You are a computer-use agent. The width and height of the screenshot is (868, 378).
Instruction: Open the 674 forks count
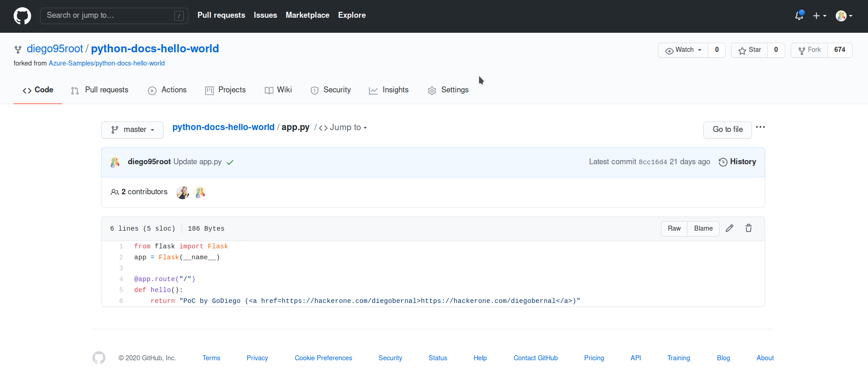840,50
